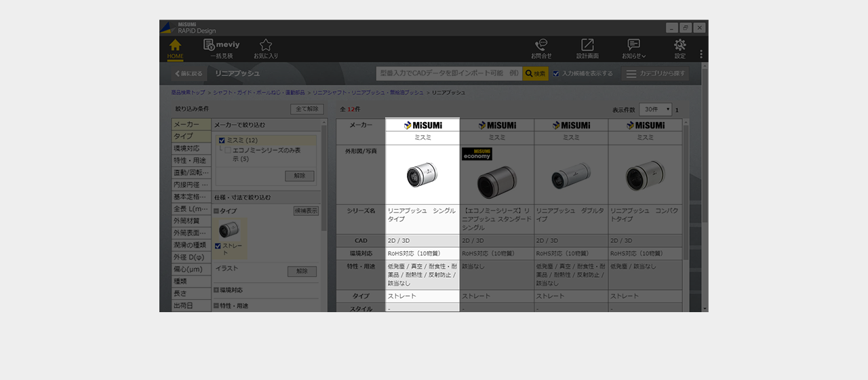Uncheck the ミスミ (12) maker checkbox
868x380 pixels.
pos(222,140)
